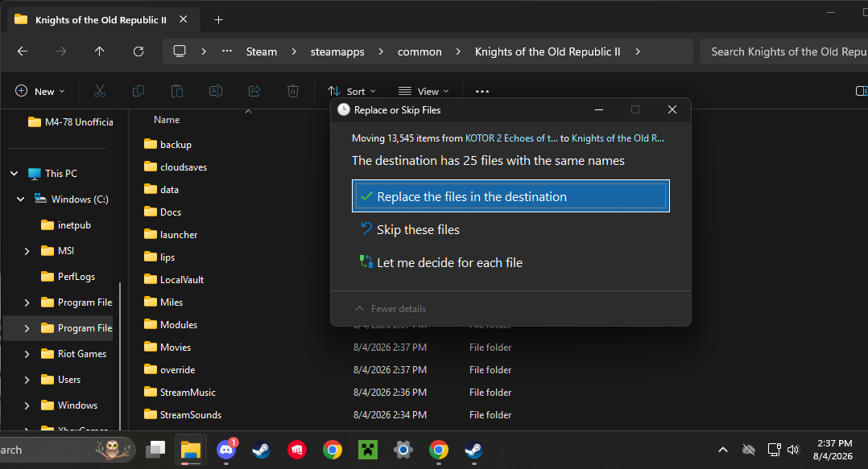Select the Modules folder

click(x=171, y=325)
